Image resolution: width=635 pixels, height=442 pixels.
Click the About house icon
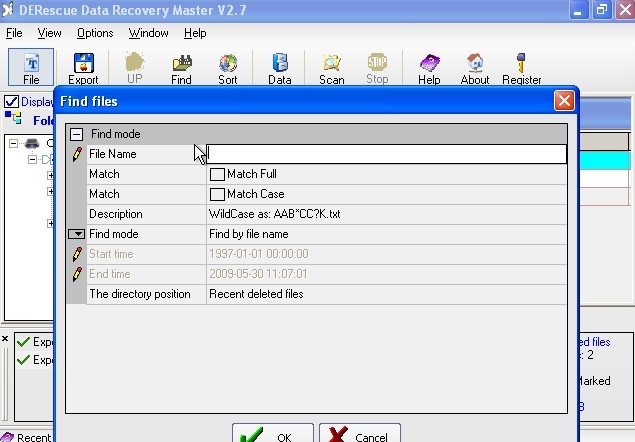[475, 67]
